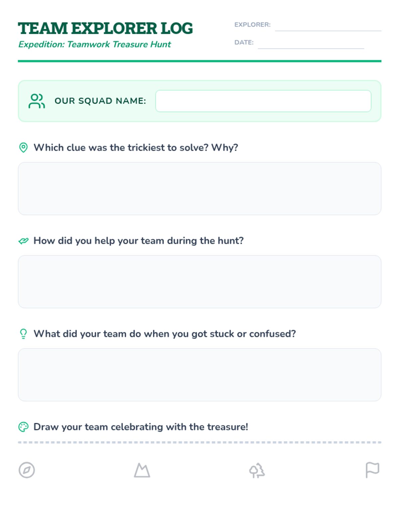Click the Team Explorer Log title
The height and width of the screenshot is (532, 399).
105,29
